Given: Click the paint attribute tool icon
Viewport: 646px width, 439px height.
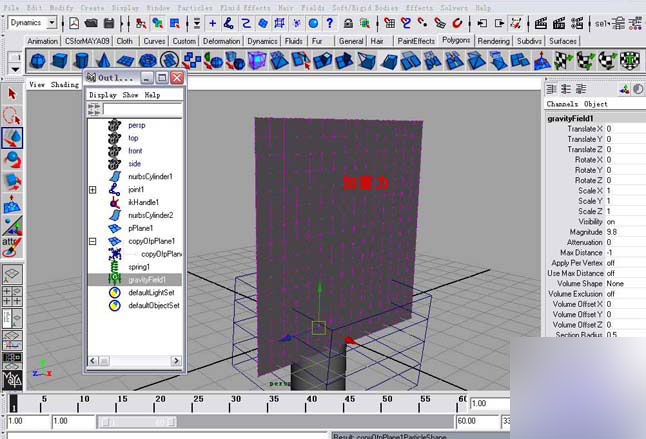Looking at the screenshot, I should click(12, 248).
